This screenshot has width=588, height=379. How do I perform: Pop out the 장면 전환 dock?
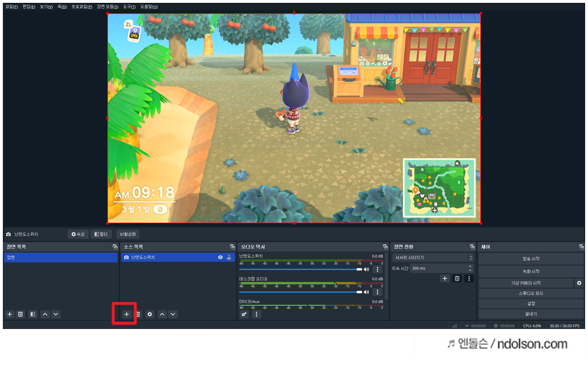472,247
